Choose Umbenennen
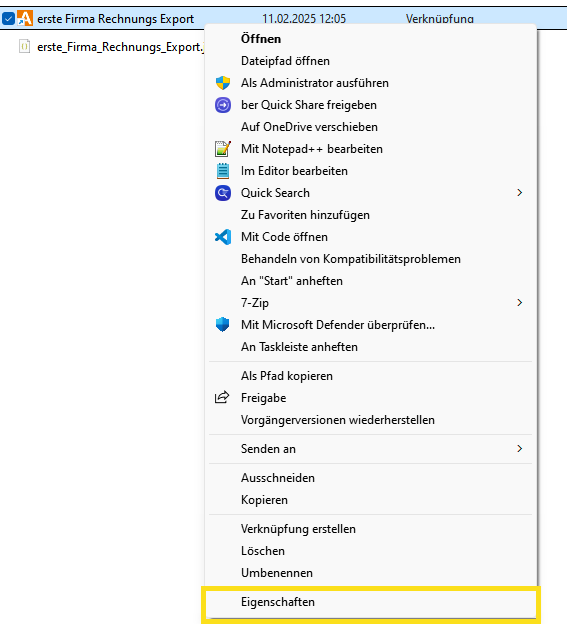This screenshot has width=567, height=624. tap(370, 573)
